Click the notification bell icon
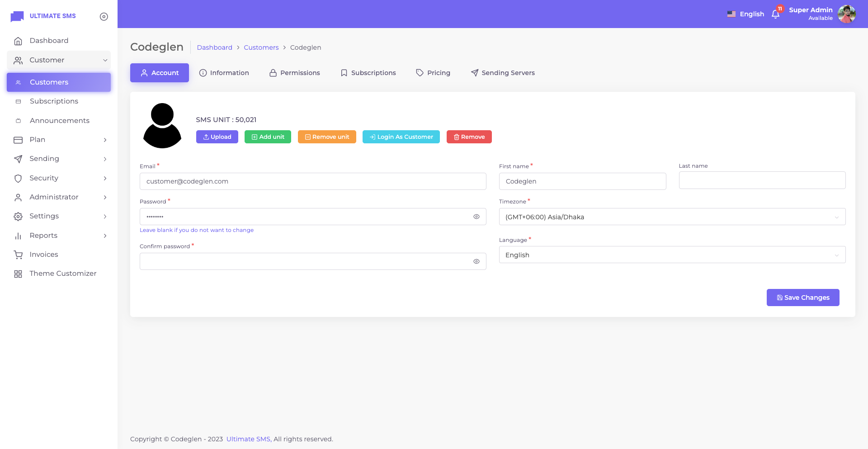The height and width of the screenshot is (449, 868). tap(775, 14)
